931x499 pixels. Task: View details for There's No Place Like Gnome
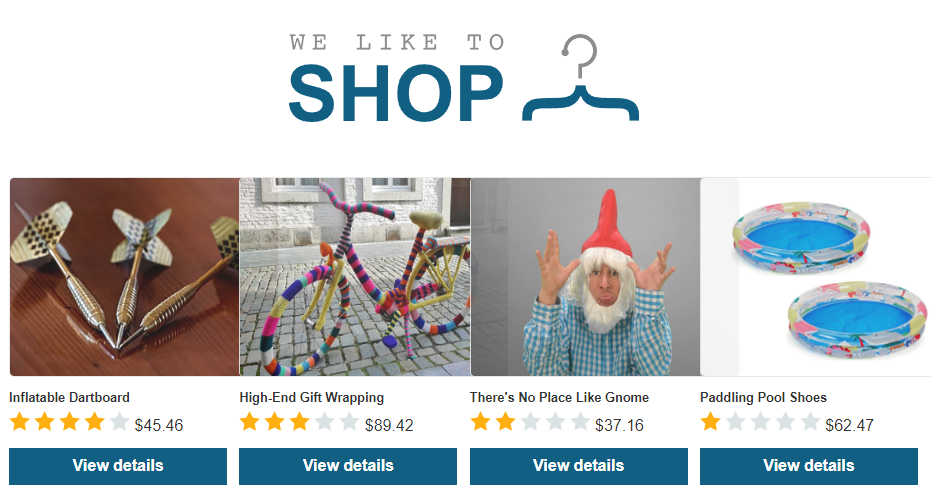pos(578,466)
